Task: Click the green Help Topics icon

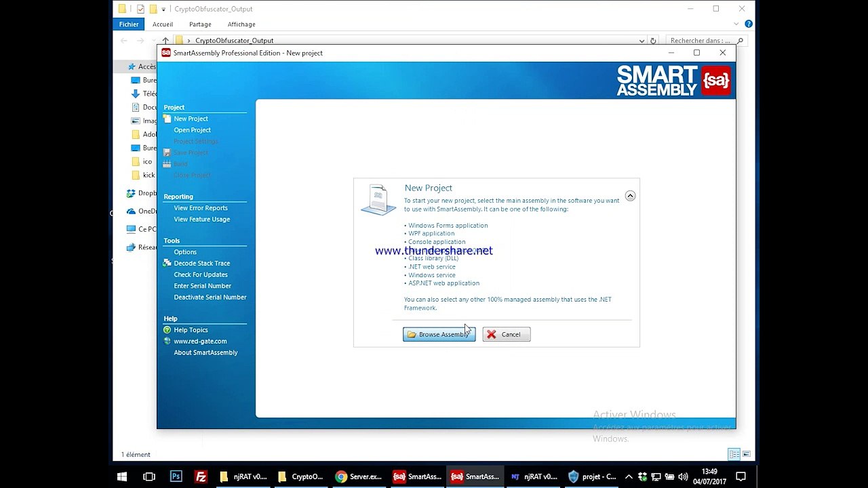Action: [x=167, y=330]
